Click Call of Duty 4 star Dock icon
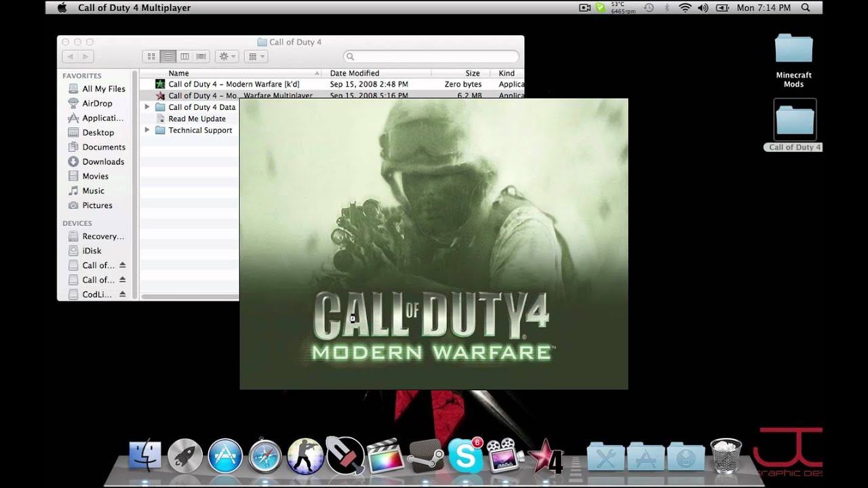 click(x=547, y=456)
